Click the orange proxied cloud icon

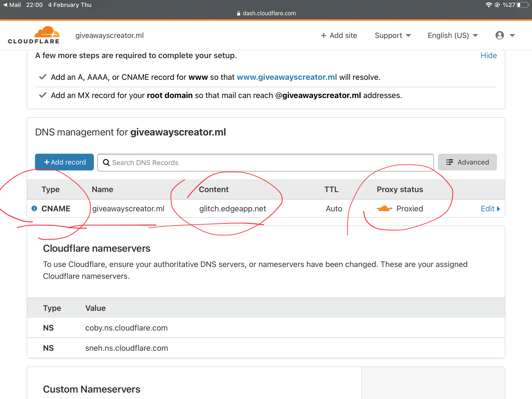[x=384, y=209]
